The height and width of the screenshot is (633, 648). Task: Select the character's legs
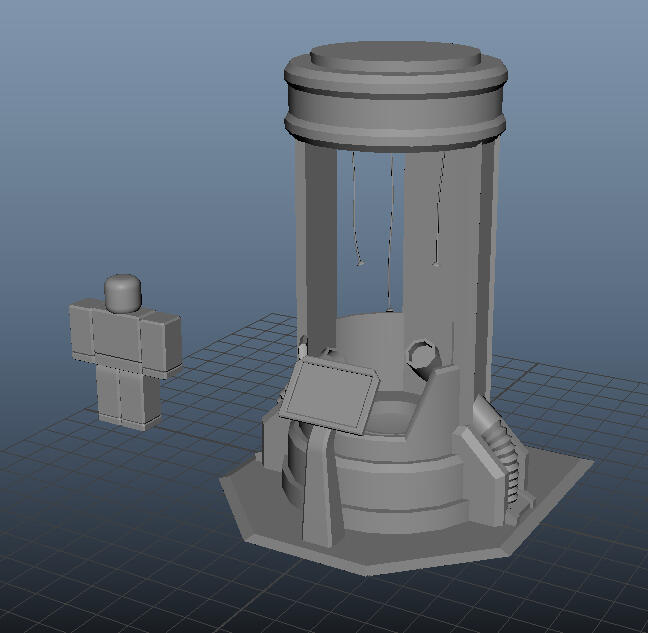click(x=129, y=395)
